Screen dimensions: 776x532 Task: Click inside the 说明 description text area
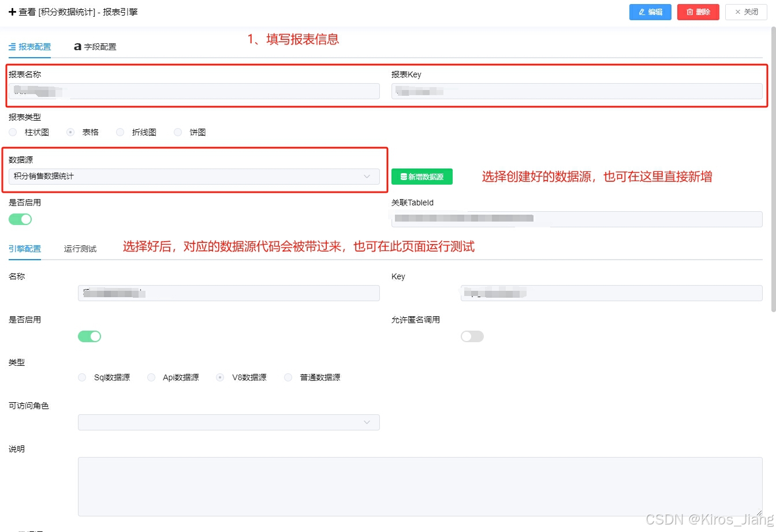pyautogui.click(x=420, y=486)
